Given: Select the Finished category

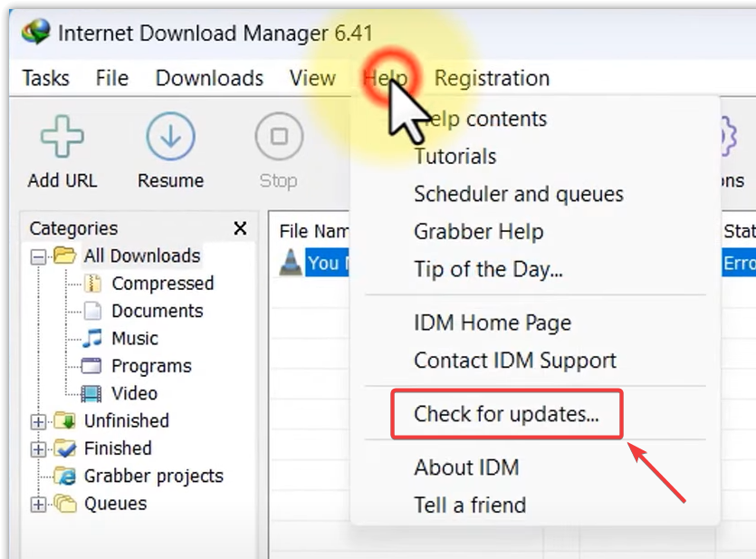Looking at the screenshot, I should tap(118, 448).
